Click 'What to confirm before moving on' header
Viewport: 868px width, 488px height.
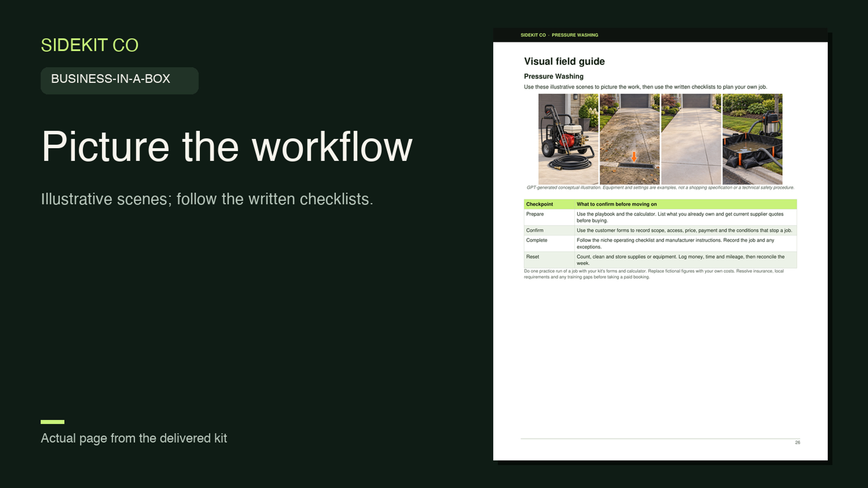(686, 204)
